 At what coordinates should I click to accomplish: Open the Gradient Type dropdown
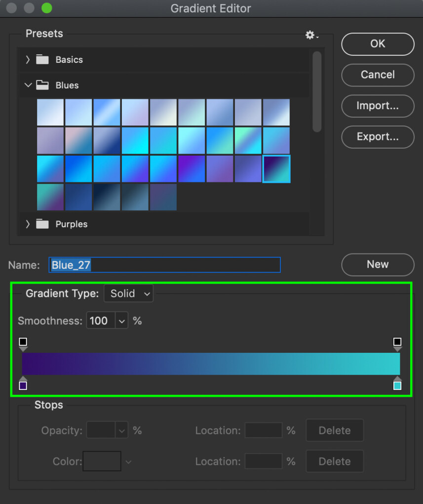(128, 294)
